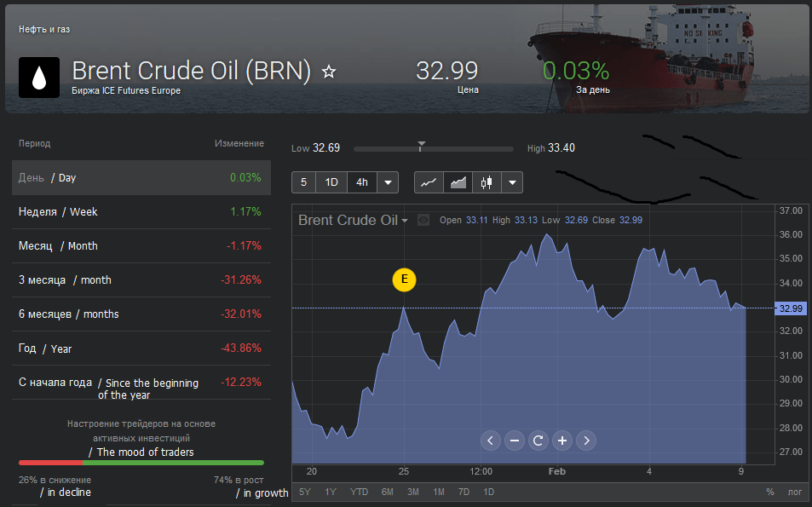Toggle percent scale on the chart
Viewport: 812px width, 507px height.
pos(769,492)
